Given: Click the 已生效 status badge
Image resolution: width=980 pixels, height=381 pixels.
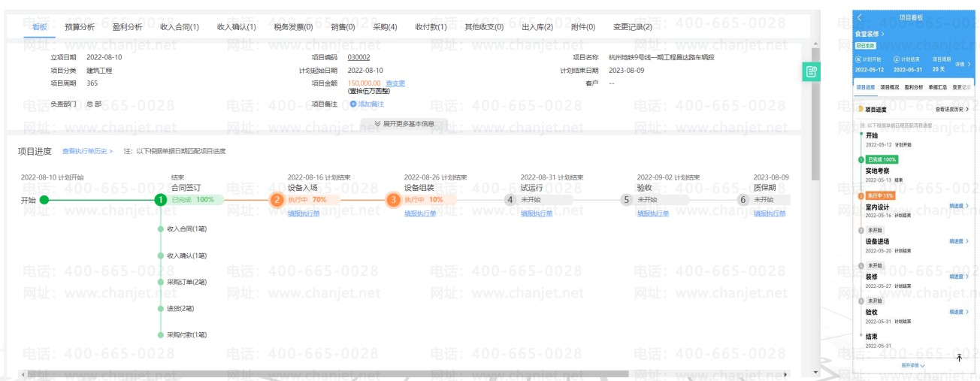Looking at the screenshot, I should coord(865,46).
